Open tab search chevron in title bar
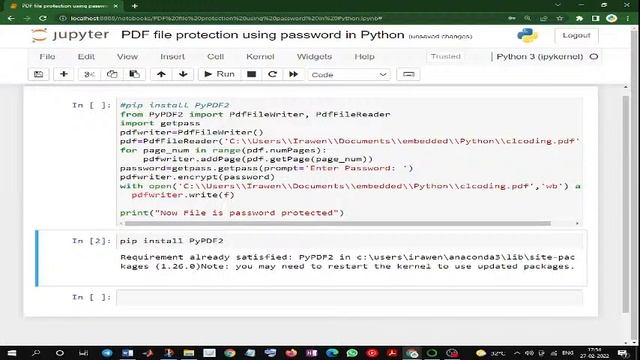 (x=558, y=5)
